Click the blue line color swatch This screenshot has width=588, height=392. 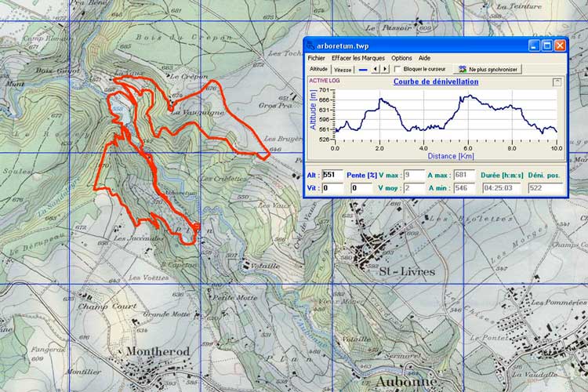[x=363, y=70]
